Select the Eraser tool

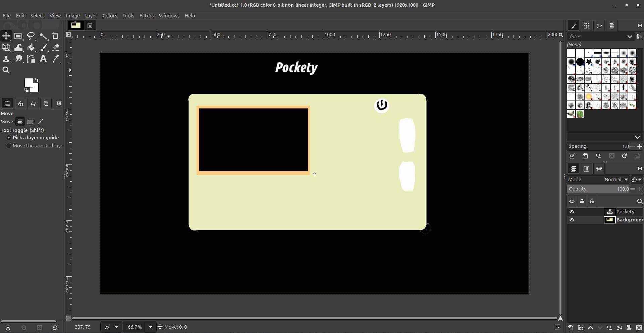click(x=56, y=48)
